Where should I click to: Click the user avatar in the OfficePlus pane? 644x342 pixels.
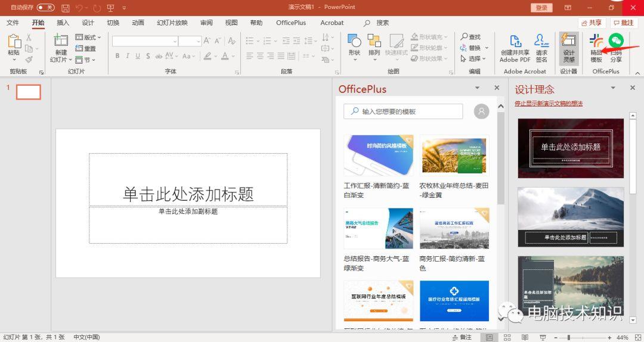tap(481, 111)
